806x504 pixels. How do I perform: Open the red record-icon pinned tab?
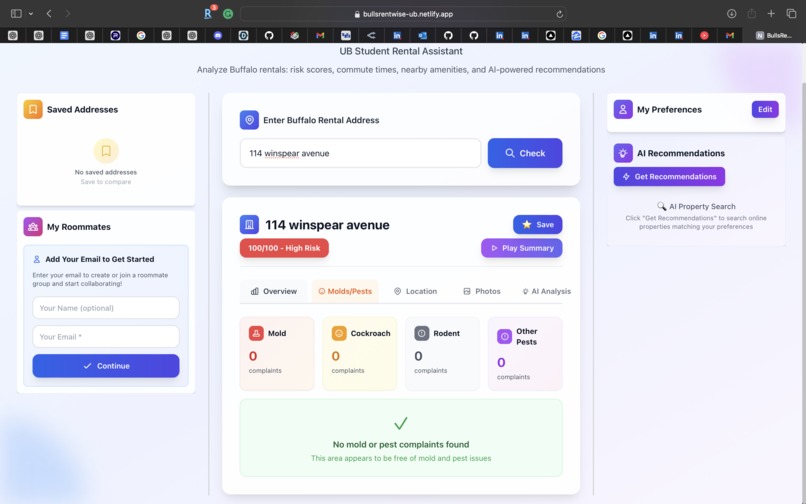(x=704, y=35)
